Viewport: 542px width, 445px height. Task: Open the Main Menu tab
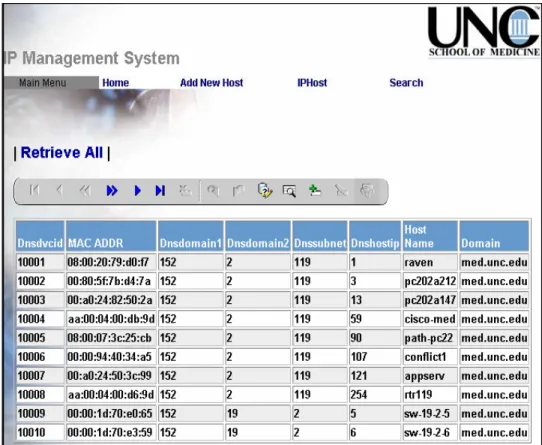[43, 83]
